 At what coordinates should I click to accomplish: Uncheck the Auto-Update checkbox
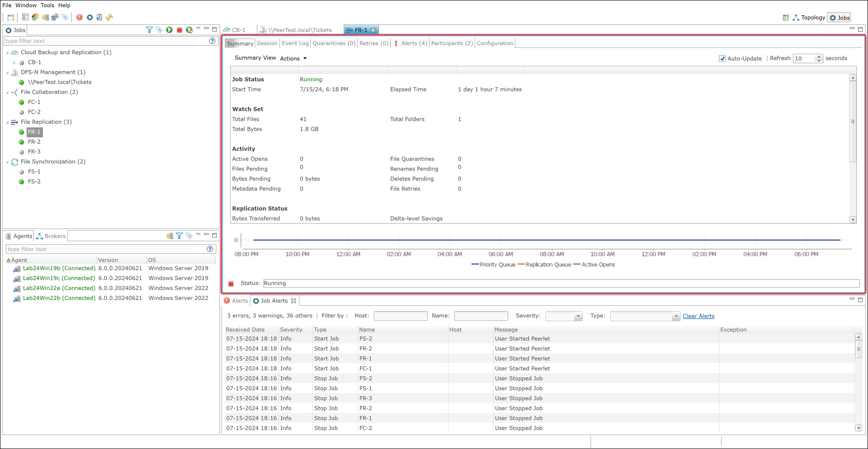[722, 59]
